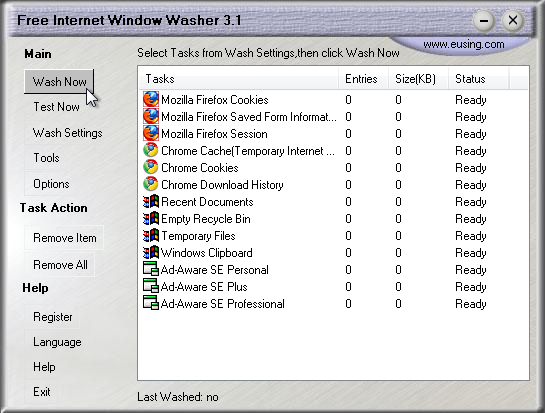The width and height of the screenshot is (545, 413).
Task: Select the Empty Recycle Bin icon
Action: [x=151, y=219]
